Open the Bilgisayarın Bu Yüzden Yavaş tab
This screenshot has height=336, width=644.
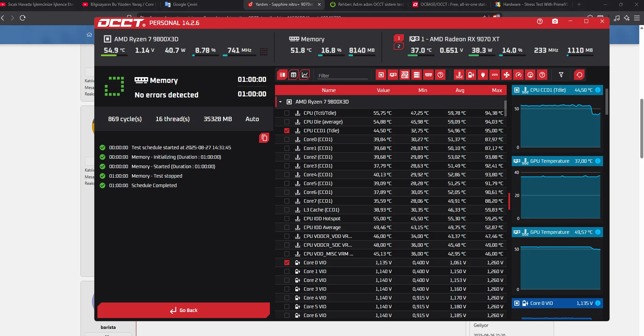pyautogui.click(x=119, y=4)
